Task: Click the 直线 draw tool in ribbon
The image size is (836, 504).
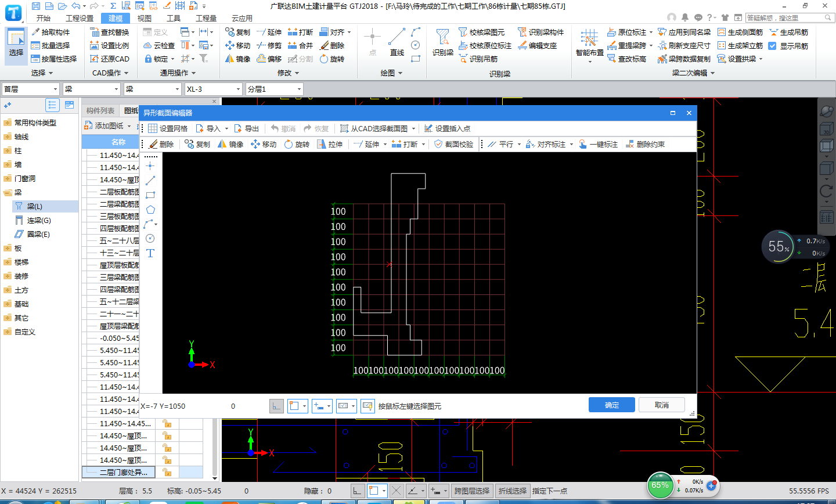Action: [x=397, y=43]
